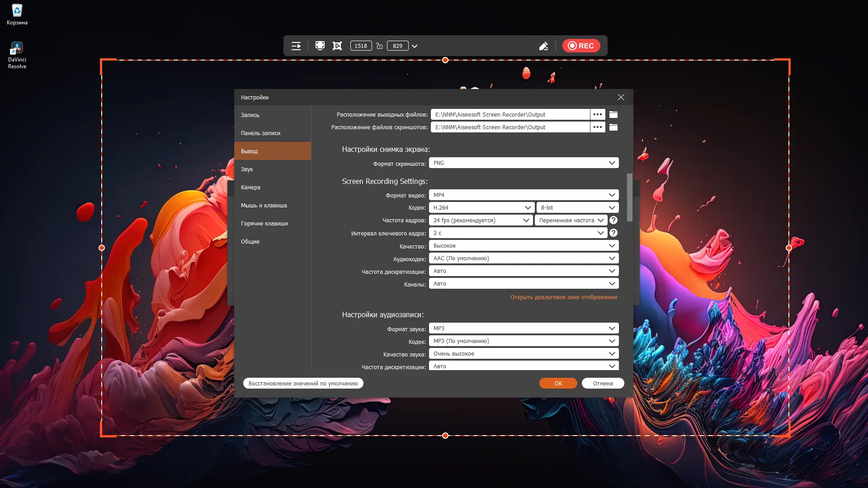Open the task list menu icon

coord(296,46)
